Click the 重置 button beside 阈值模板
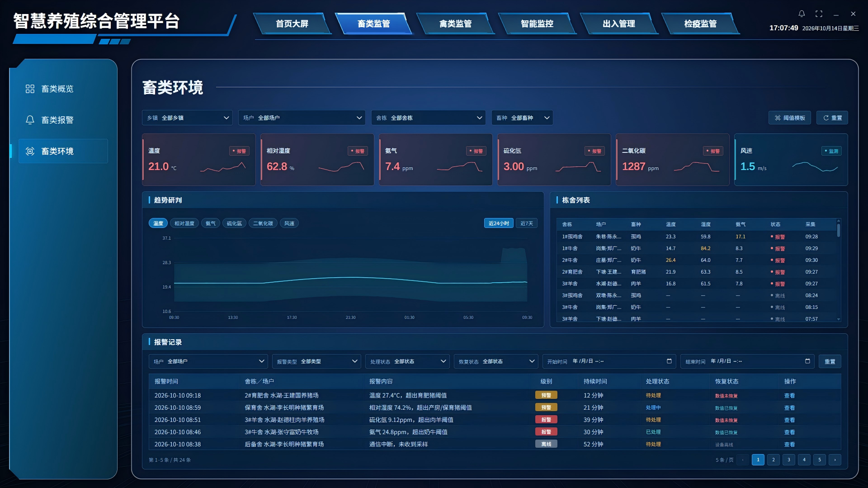Viewport: 868px width, 488px height. click(x=832, y=118)
